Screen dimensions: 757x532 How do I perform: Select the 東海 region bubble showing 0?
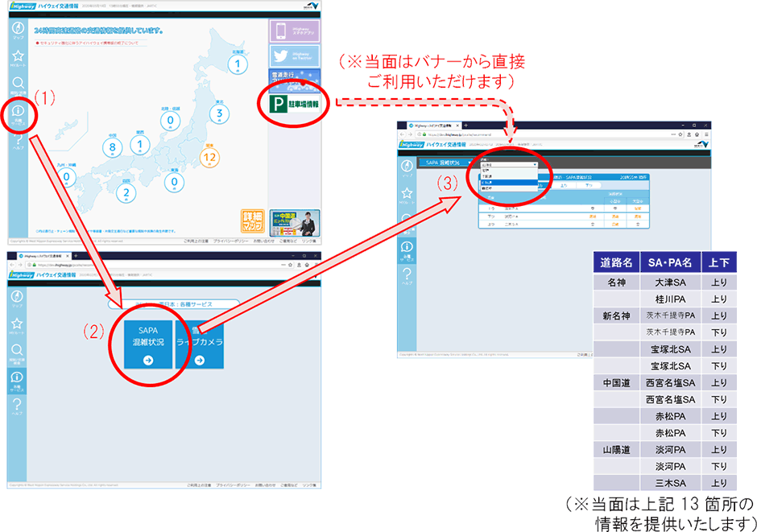pyautogui.click(x=174, y=183)
